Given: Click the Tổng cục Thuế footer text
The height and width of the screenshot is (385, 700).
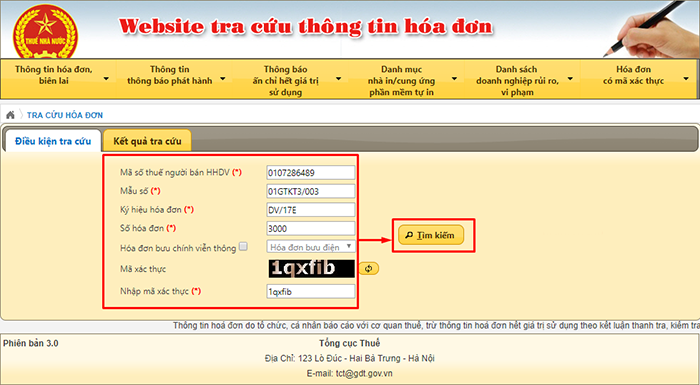Looking at the screenshot, I should click(350, 343).
